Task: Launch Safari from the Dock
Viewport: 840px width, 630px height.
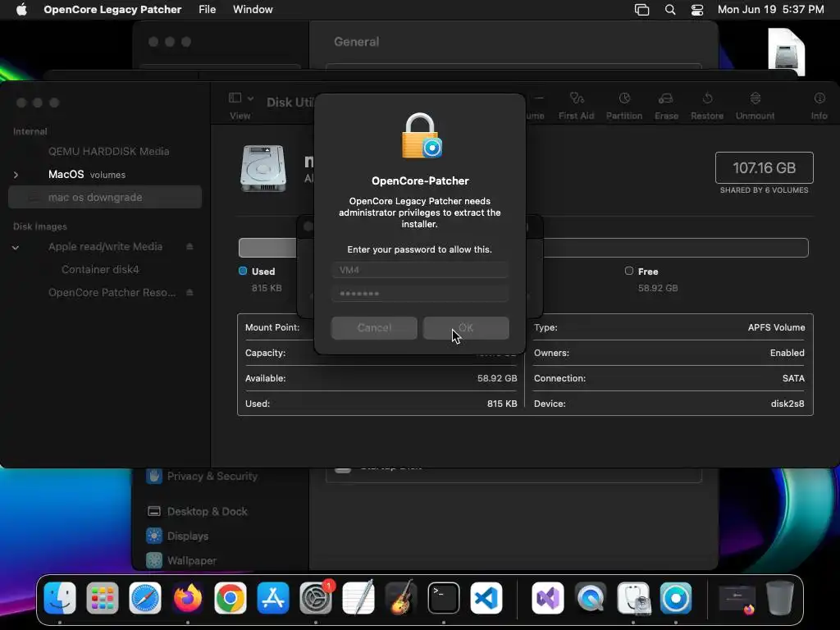Action: 144,598
